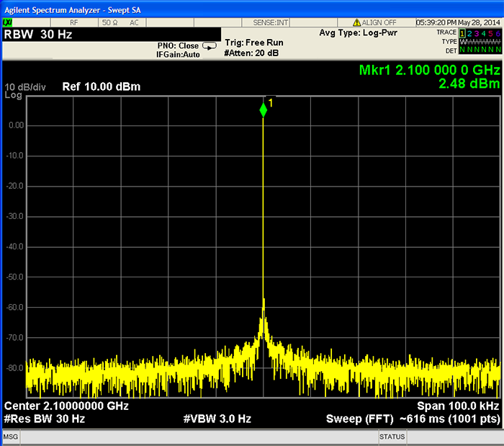
Task: Click the Center 2.10000000 GHz setting
Action: [x=66, y=406]
